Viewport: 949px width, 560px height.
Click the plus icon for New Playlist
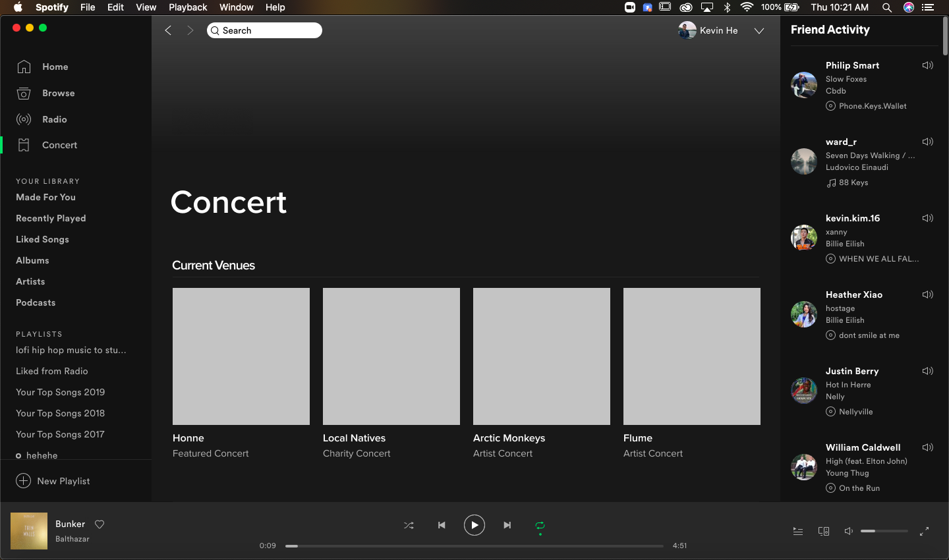pyautogui.click(x=23, y=481)
